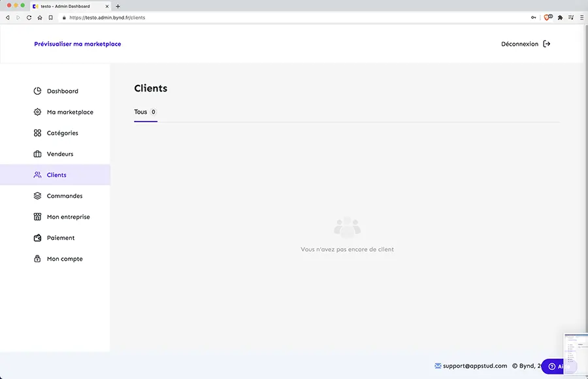The width and height of the screenshot is (588, 379).
Task: Click the Clients page heading
Action: (x=151, y=88)
